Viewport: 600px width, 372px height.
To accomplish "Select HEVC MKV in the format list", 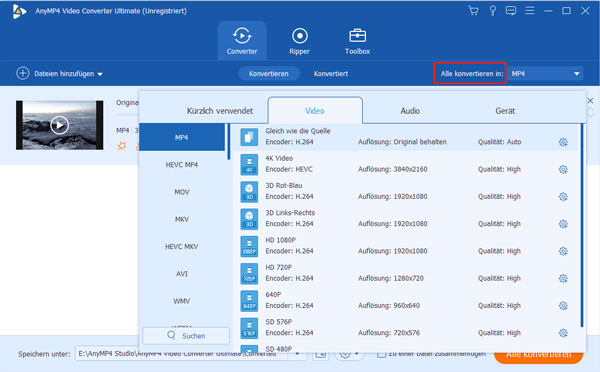I will 182,246.
